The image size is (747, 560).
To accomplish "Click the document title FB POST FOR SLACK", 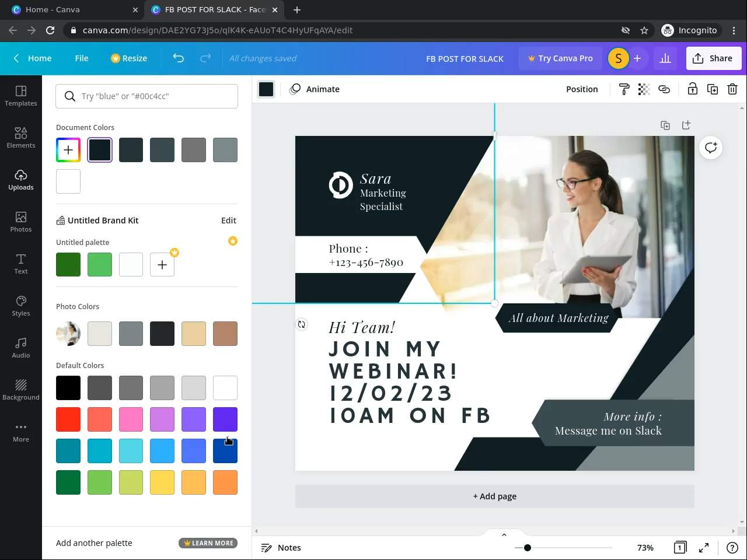I will tap(465, 58).
